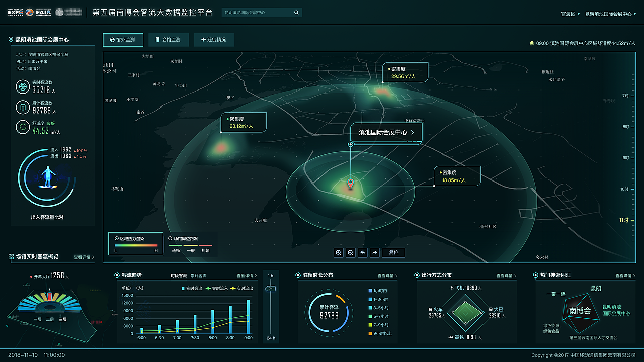This screenshot has width=644, height=362.
Task: Expand 驻留时长分布 查看详情
Action: pyautogui.click(x=387, y=276)
